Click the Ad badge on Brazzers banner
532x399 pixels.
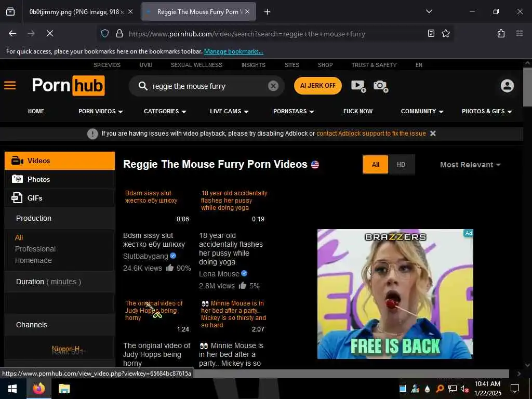click(x=469, y=233)
